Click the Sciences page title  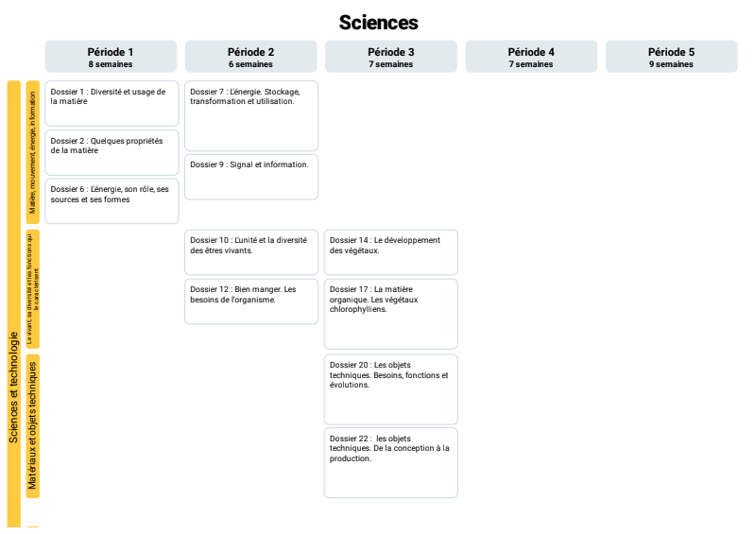[379, 23]
